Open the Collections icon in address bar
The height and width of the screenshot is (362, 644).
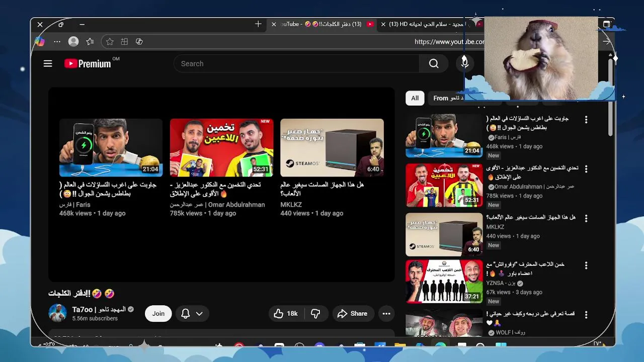point(124,42)
